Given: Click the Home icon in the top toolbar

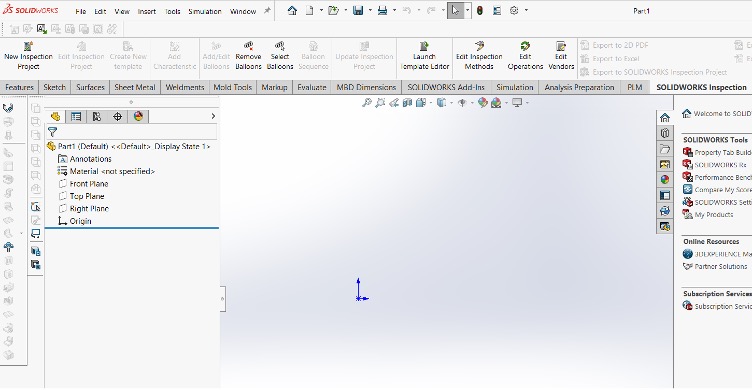Looking at the screenshot, I should [292, 11].
